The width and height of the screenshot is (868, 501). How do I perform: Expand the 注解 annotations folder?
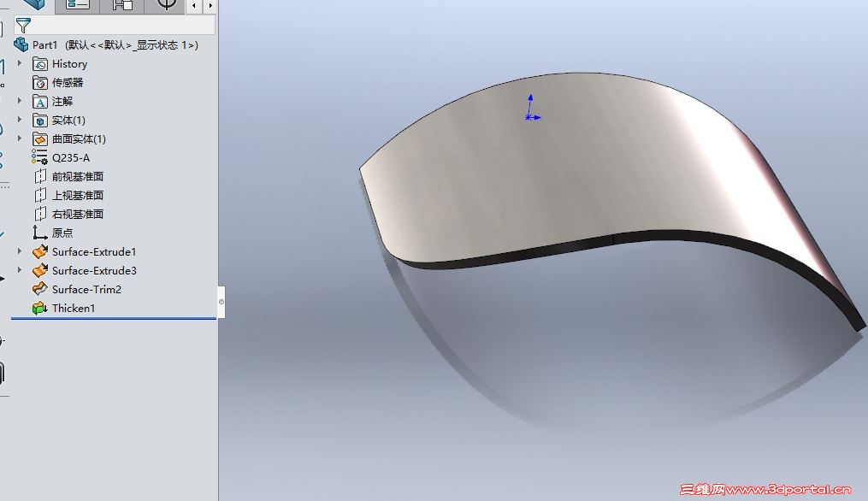[x=20, y=101]
